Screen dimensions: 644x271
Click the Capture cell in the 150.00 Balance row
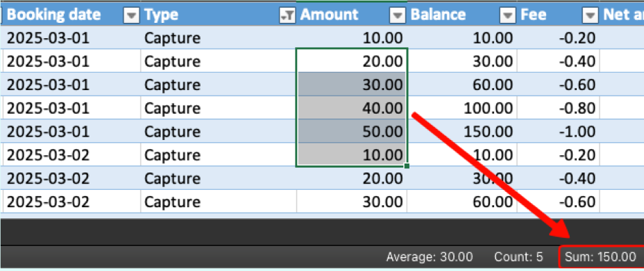(219, 131)
